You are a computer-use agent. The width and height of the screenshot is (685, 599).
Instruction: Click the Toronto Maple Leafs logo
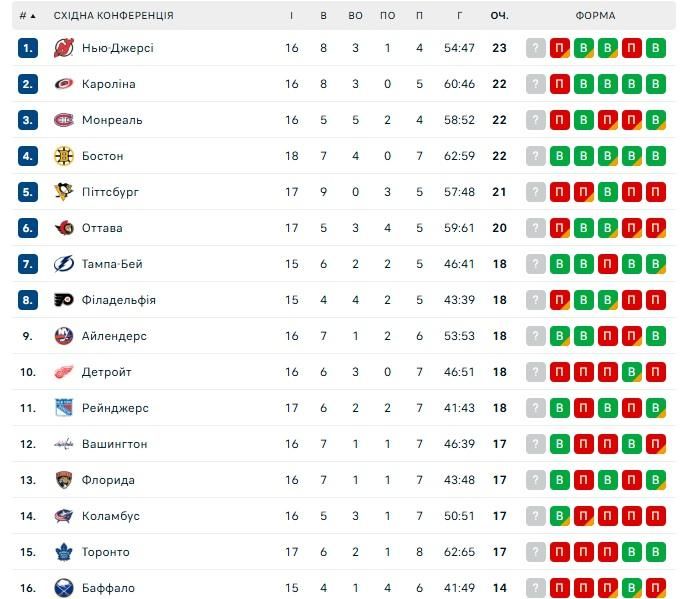point(63,552)
